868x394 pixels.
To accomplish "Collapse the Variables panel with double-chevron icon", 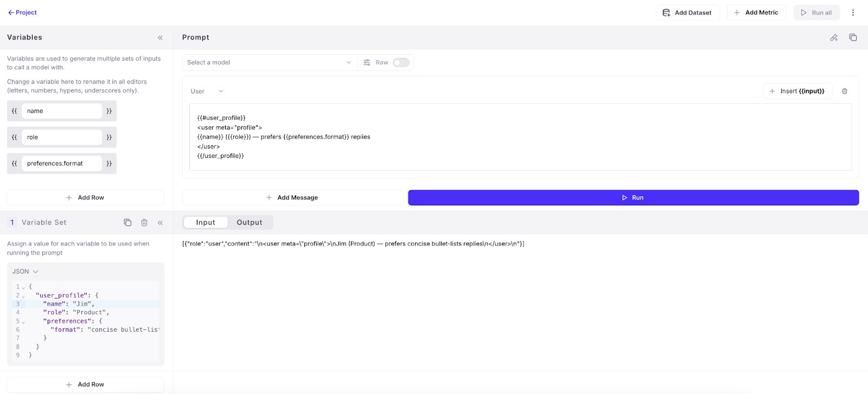I will (x=160, y=37).
